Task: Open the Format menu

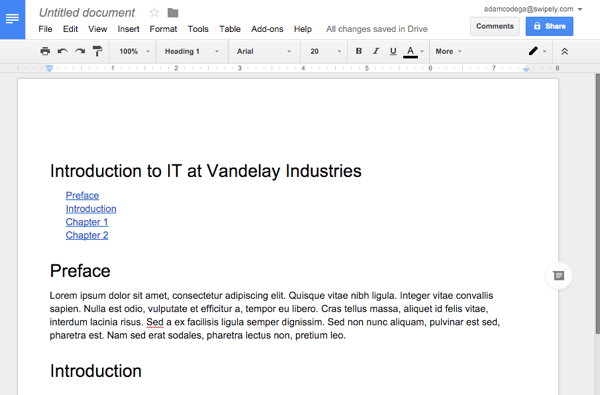Action: click(163, 29)
